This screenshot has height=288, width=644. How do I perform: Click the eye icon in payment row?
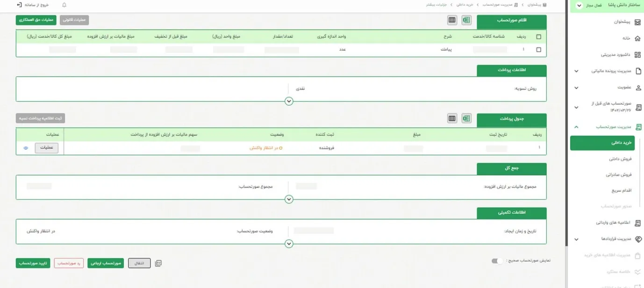[26, 148]
